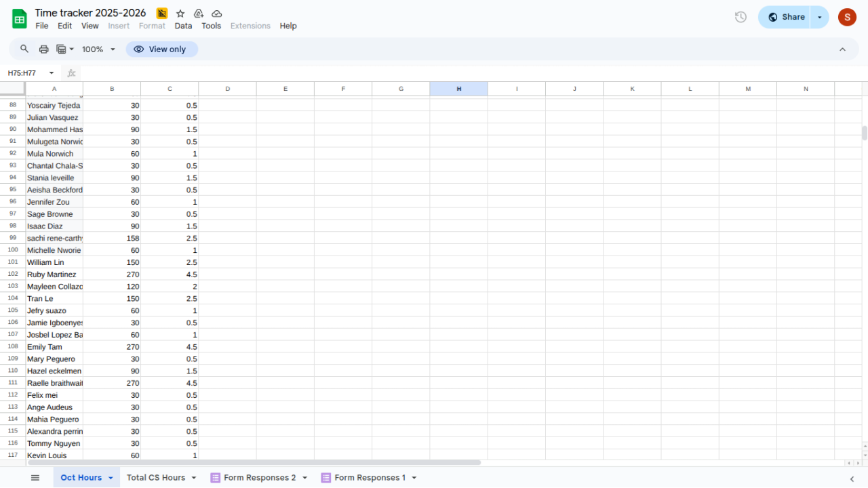The image size is (868, 488).
Task: Select row 88 header
Action: pyautogui.click(x=13, y=105)
